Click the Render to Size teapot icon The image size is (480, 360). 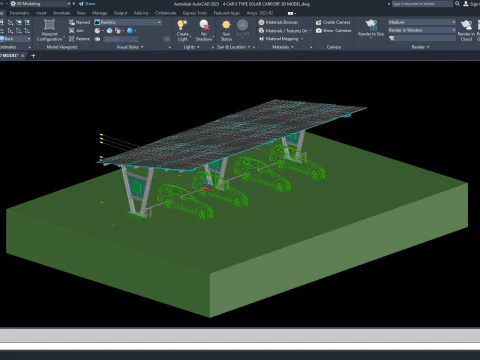click(371, 25)
